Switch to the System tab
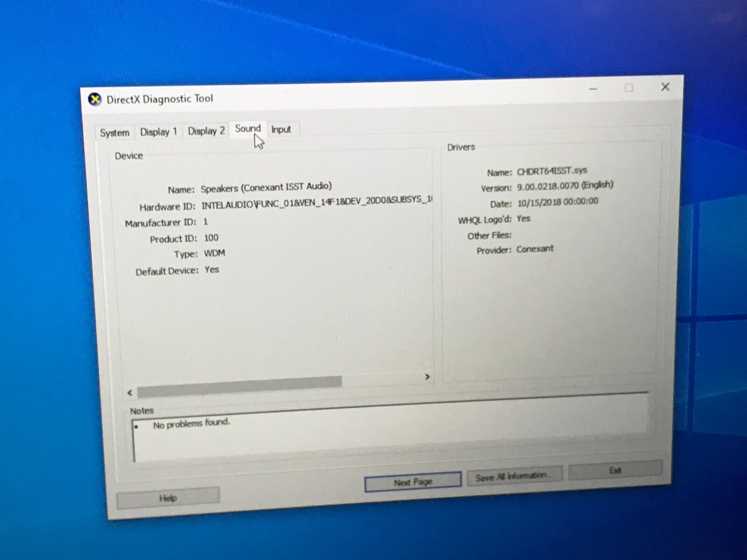The width and height of the screenshot is (747, 560). click(x=115, y=133)
